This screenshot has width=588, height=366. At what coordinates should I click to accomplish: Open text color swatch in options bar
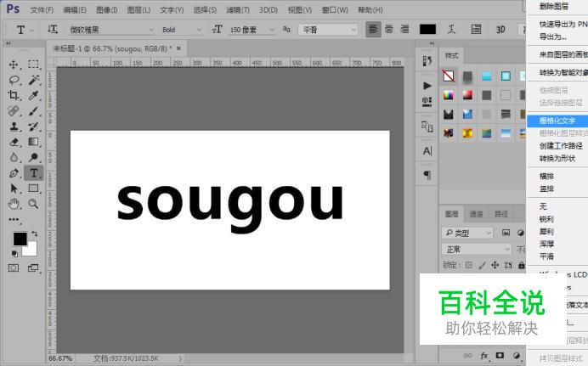427,29
